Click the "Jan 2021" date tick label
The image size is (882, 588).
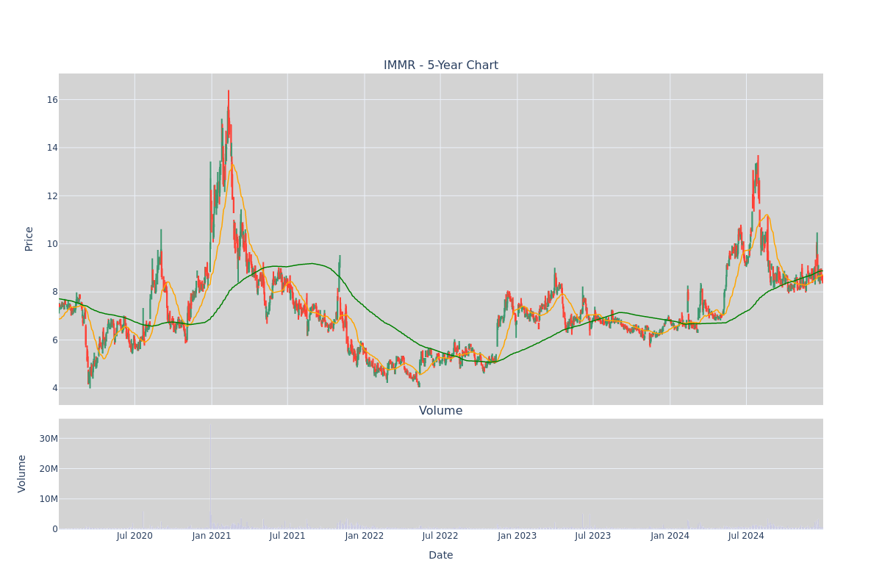click(x=212, y=536)
